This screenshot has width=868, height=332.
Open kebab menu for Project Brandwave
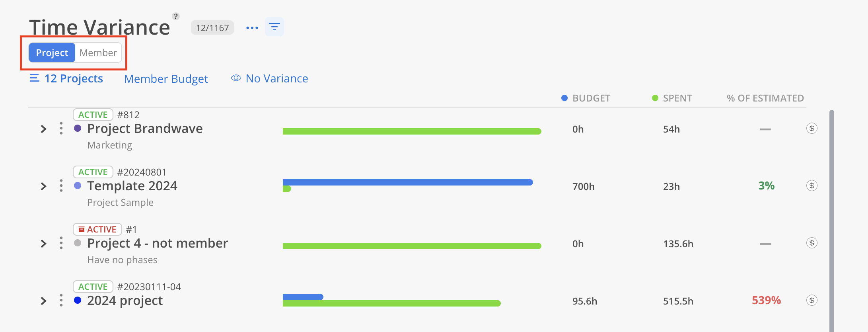(61, 129)
